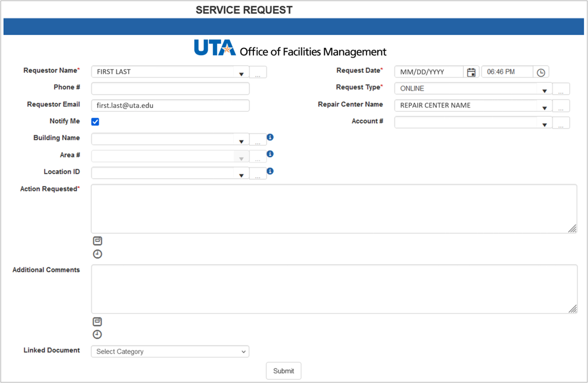Open the Request Type dropdown
Image resolution: width=588 pixels, height=383 pixels.
click(545, 88)
